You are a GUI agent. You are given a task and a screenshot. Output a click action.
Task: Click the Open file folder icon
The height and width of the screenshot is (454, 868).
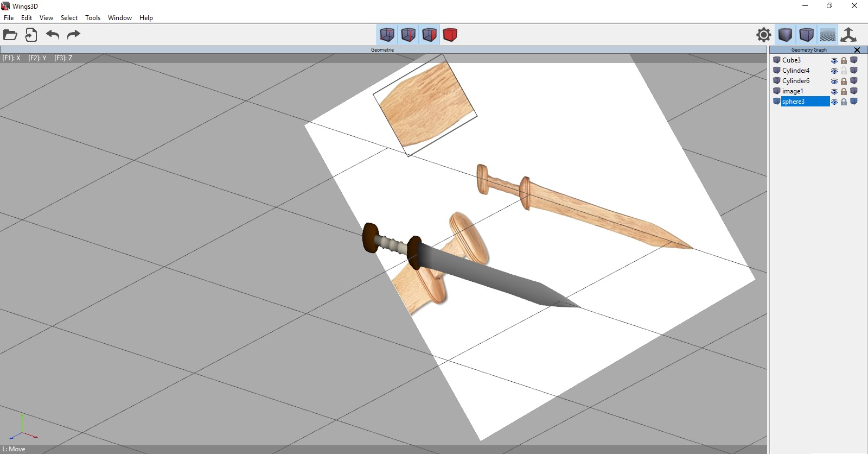10,35
